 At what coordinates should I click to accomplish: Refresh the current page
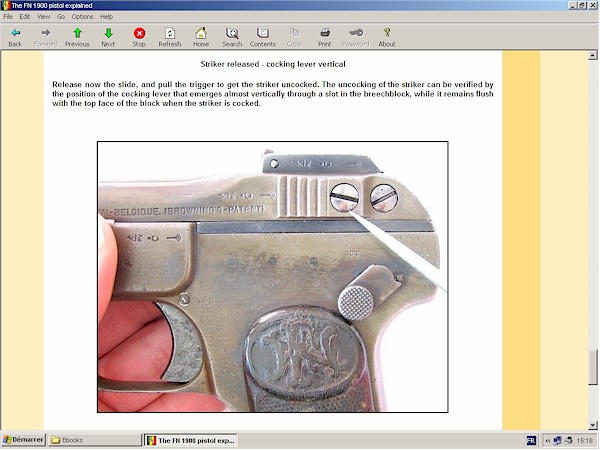point(170,37)
